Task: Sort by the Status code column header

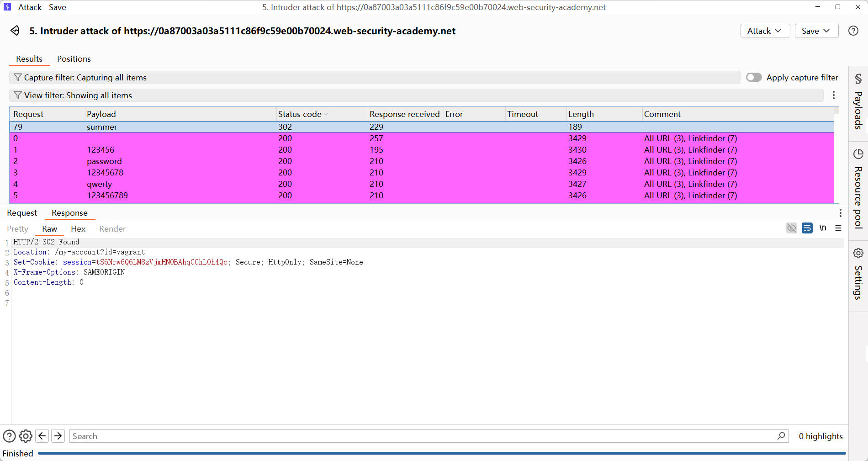Action: 300,114
